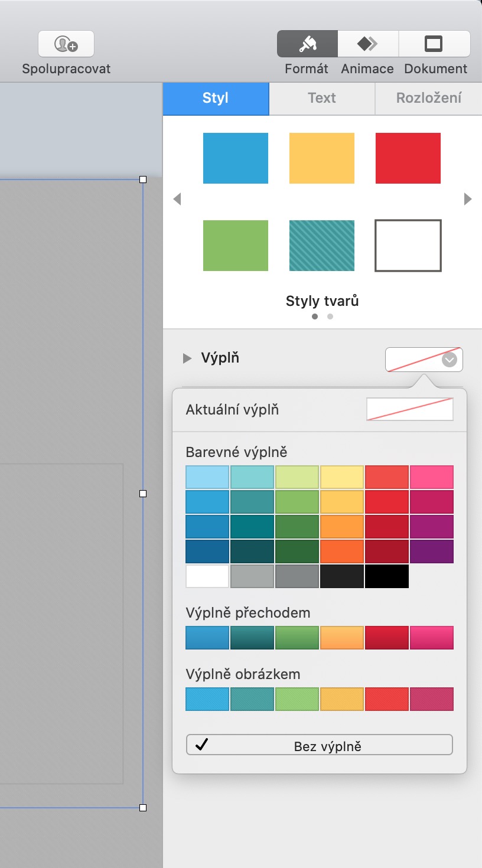Show previous shape styles page
Image resolution: width=482 pixels, height=868 pixels.
coord(177,200)
